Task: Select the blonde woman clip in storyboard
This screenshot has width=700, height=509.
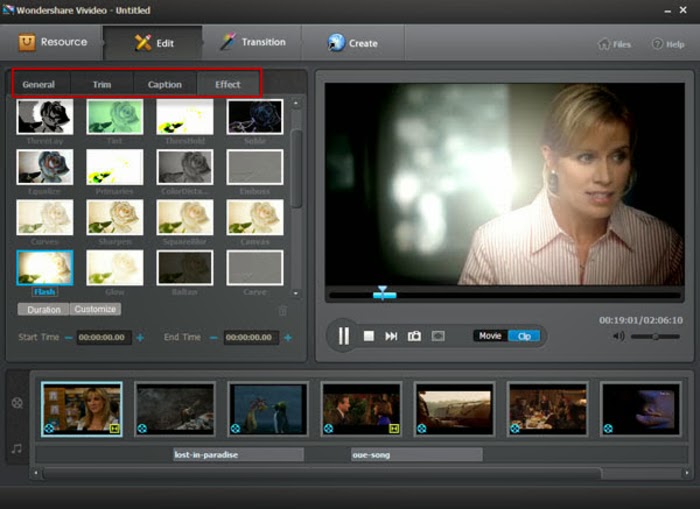Action: point(81,409)
